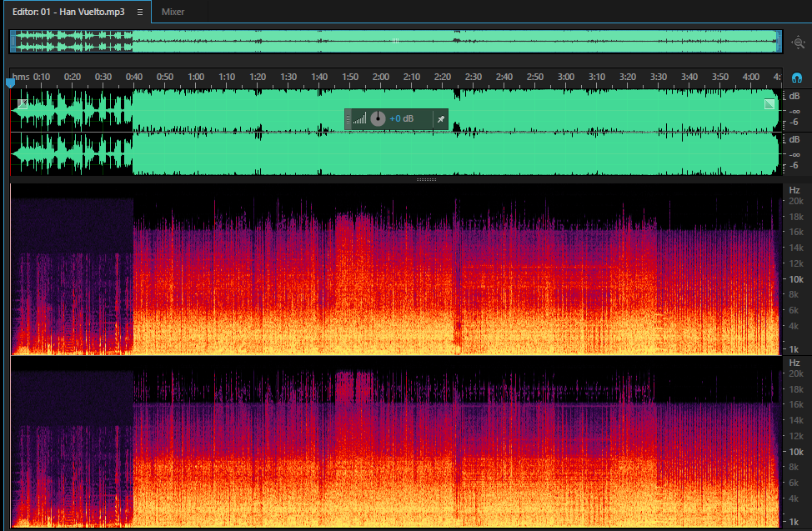Click 1k on the upper frequency scale
Image resolution: width=812 pixels, height=531 pixels.
pyautogui.click(x=794, y=349)
